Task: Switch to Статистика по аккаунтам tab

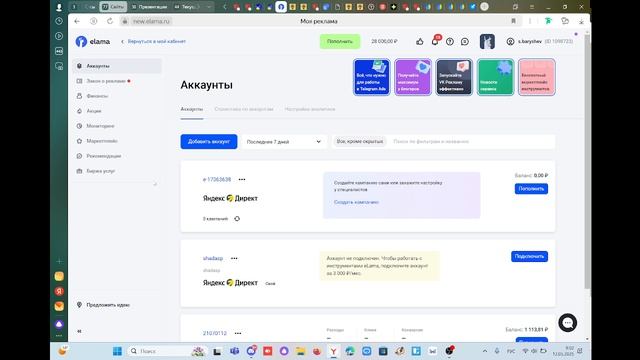Action: pyautogui.click(x=244, y=109)
